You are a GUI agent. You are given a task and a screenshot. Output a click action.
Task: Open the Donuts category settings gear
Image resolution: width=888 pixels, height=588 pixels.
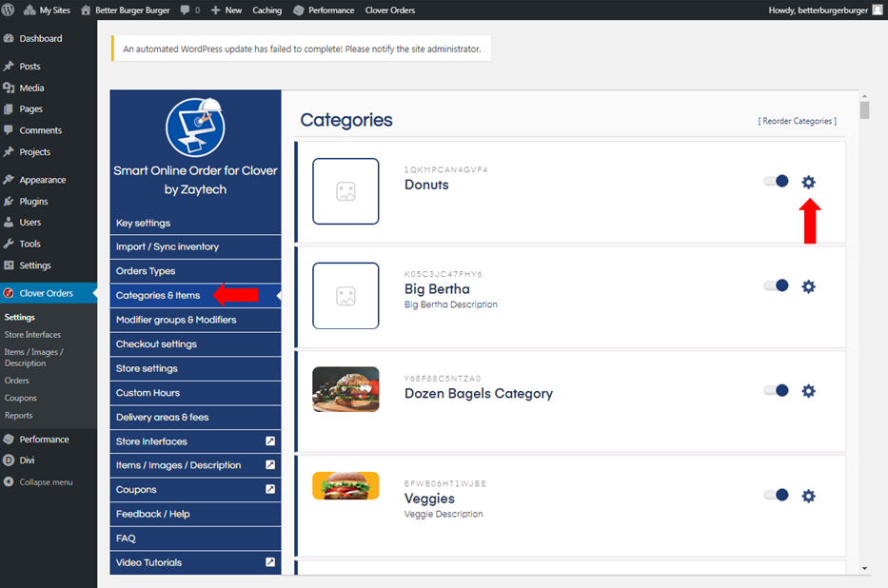808,182
